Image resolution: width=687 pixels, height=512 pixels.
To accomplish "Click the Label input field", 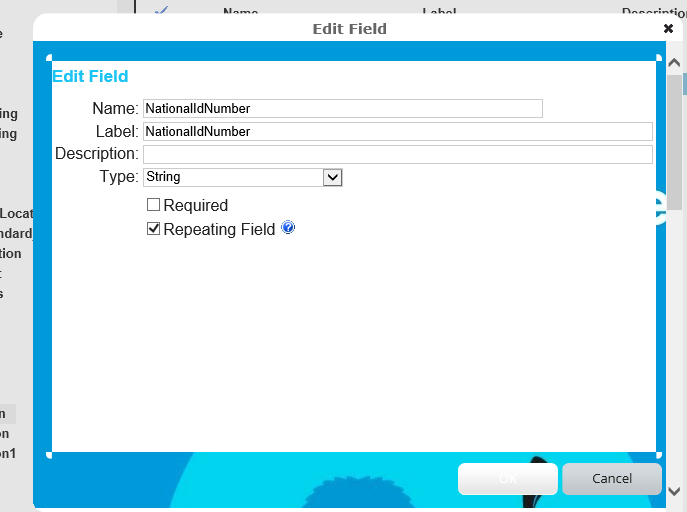I will pos(398,131).
